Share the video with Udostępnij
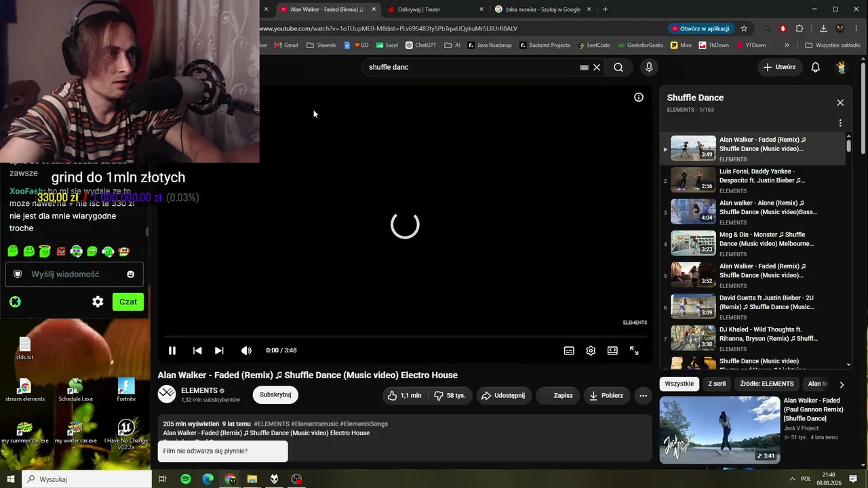 click(x=503, y=395)
